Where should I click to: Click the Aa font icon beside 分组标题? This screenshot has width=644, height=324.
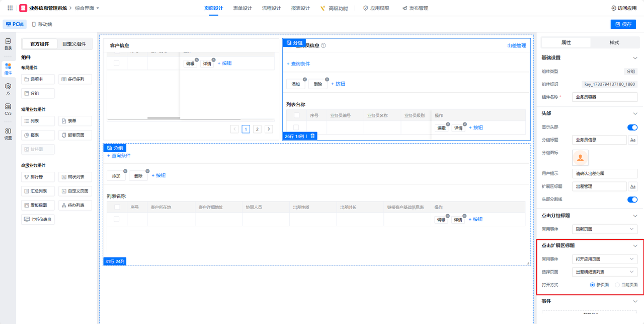pyautogui.click(x=633, y=140)
